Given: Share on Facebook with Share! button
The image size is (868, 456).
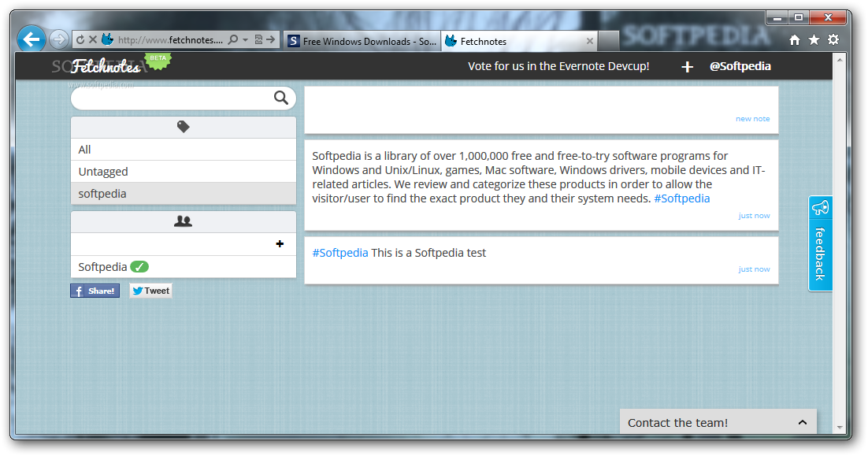Looking at the screenshot, I should (x=95, y=291).
